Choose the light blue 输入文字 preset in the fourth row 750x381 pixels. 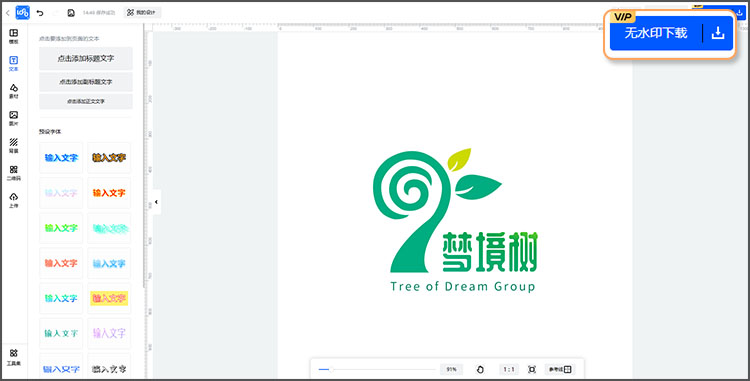pos(109,263)
